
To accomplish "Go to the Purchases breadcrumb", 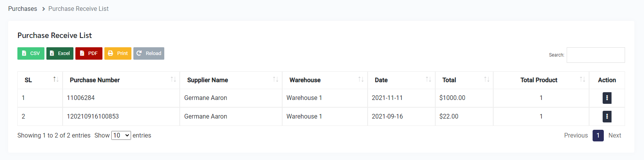I will [x=22, y=9].
